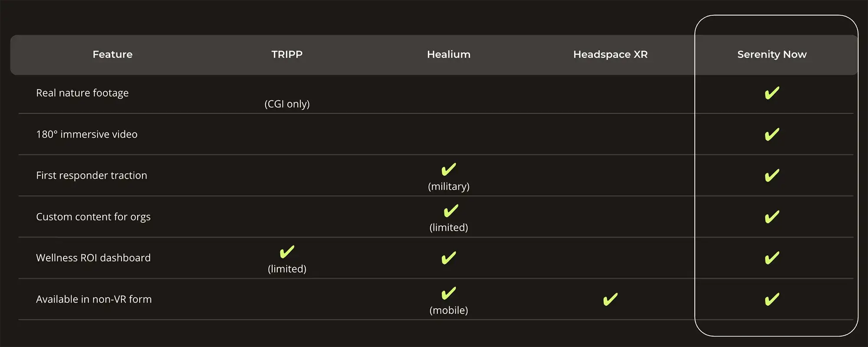This screenshot has width=868, height=347.
Task: Click Serenity Now checkmark for Real nature footage
Action: pyautogui.click(x=772, y=93)
